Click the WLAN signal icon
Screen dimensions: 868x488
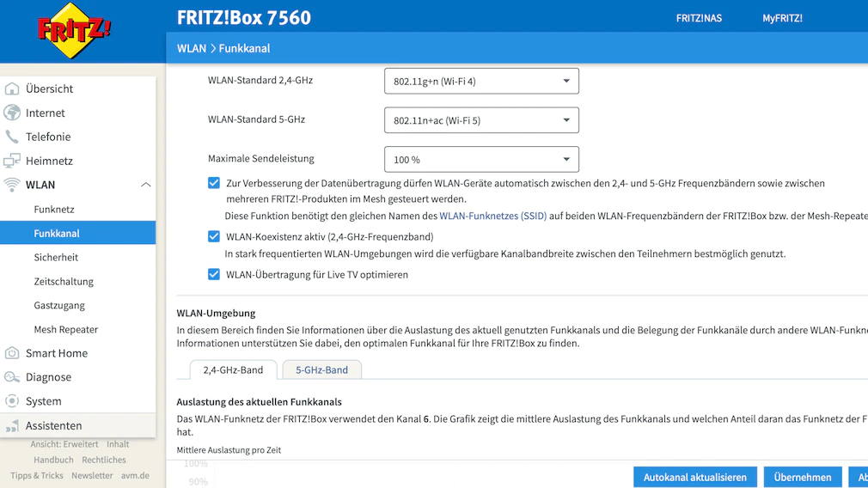12,184
